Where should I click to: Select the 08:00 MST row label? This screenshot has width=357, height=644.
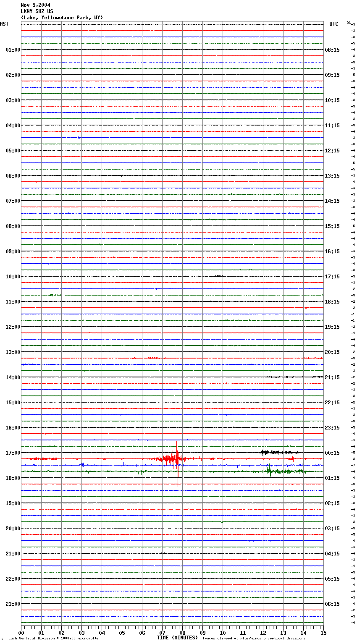coord(13,226)
